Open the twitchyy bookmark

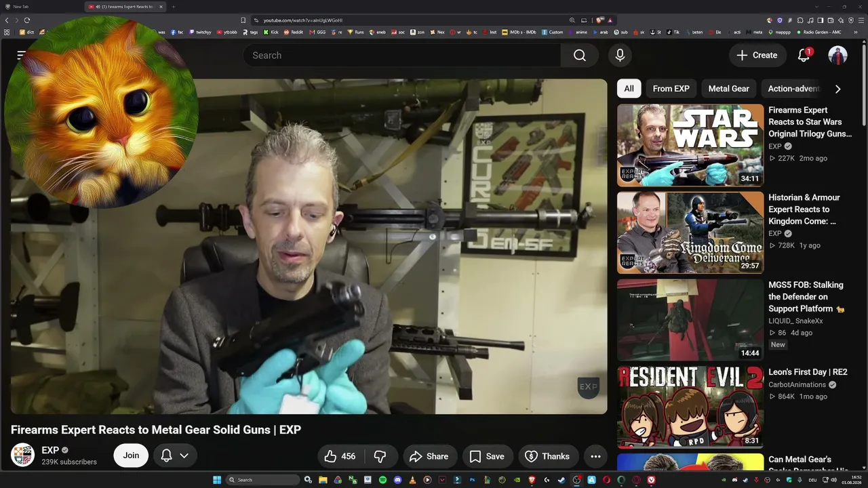point(200,32)
